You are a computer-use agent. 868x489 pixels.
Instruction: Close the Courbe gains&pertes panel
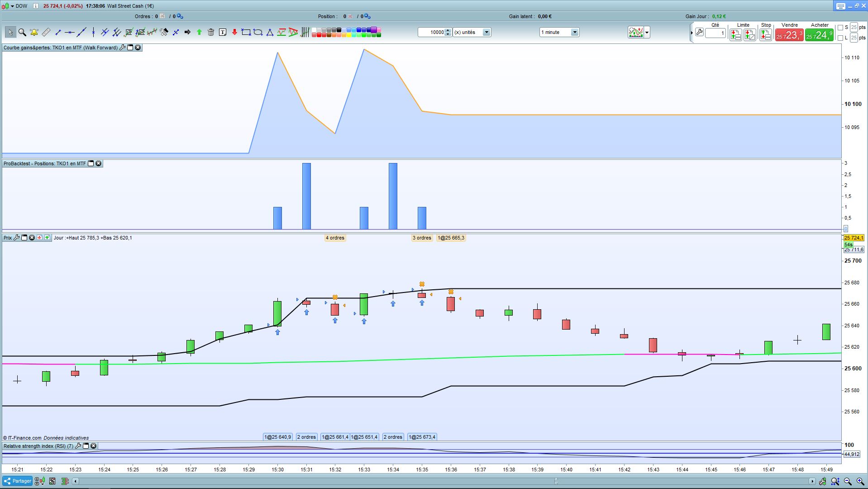coord(138,48)
